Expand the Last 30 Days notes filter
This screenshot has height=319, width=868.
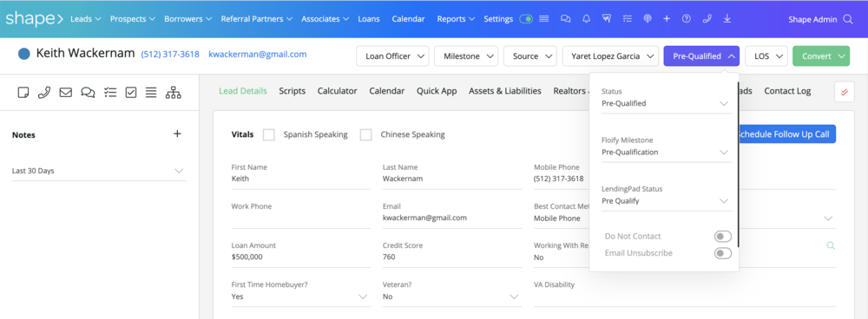[99, 171]
